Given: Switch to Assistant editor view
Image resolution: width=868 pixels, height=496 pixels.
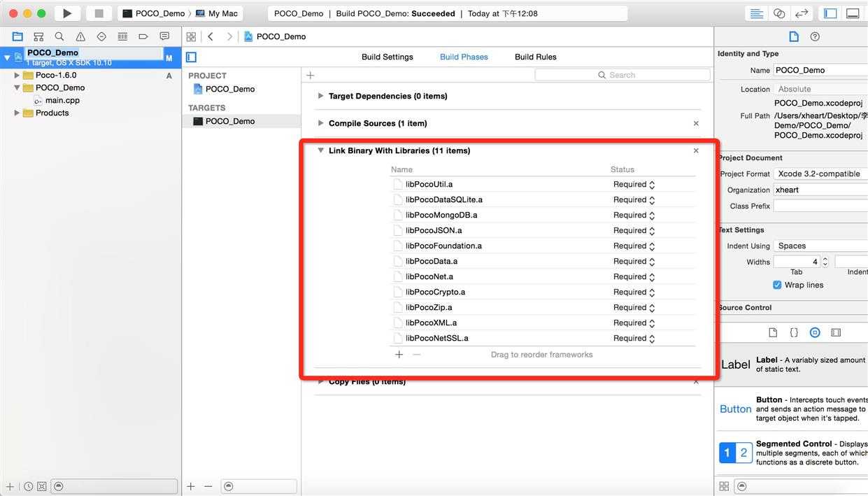Looking at the screenshot, I should [x=778, y=13].
